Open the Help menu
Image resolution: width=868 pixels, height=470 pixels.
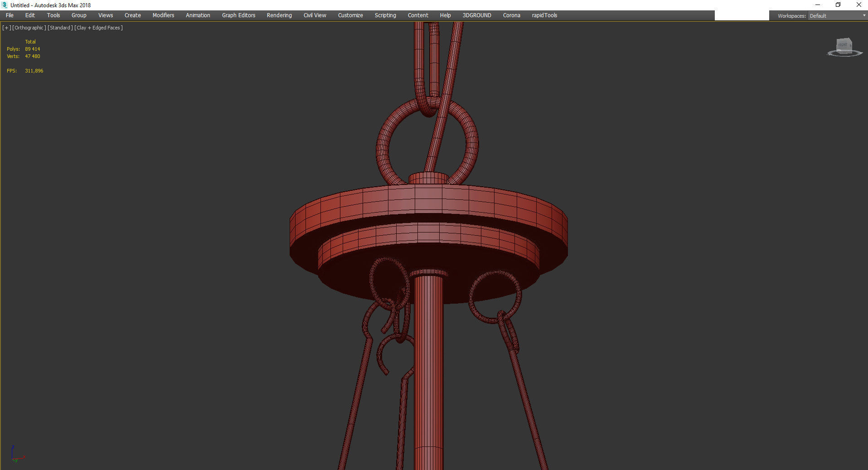(445, 15)
